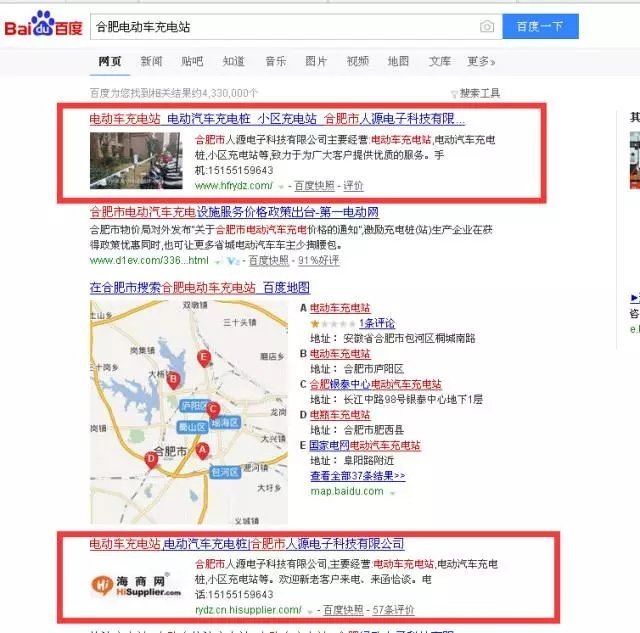Open 电动车充电站,电动汽车充电桩|合肥市人源电子科技有限公司 title
Screen dimensions: 640x633
247,544
